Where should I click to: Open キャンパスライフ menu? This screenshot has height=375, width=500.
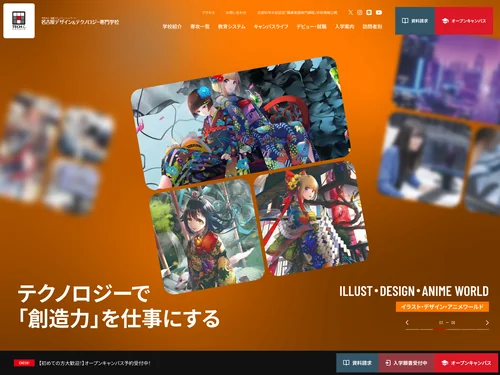(x=271, y=26)
